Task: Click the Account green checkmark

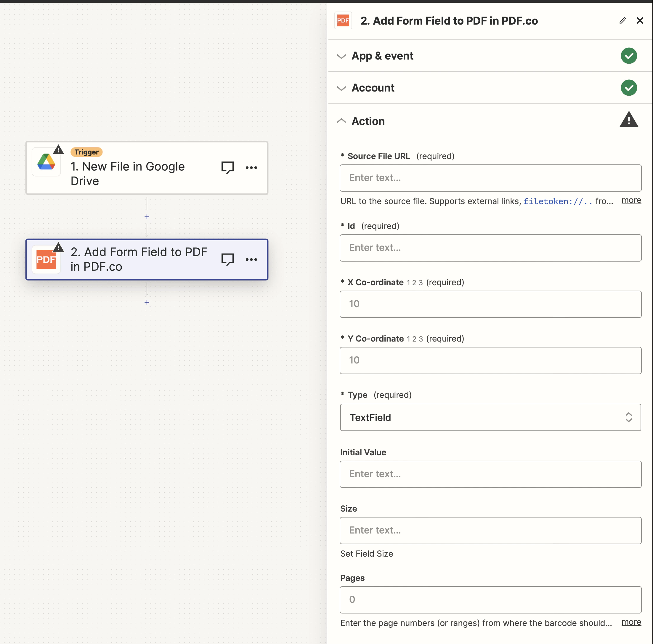Action: [629, 88]
